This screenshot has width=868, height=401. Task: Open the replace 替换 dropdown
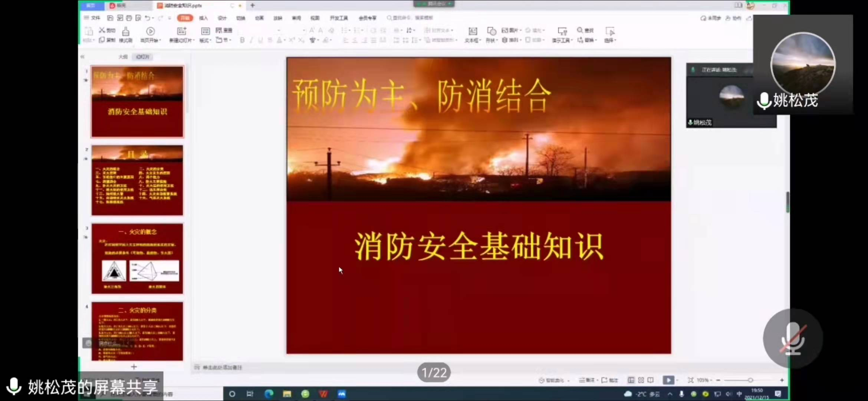(x=587, y=40)
